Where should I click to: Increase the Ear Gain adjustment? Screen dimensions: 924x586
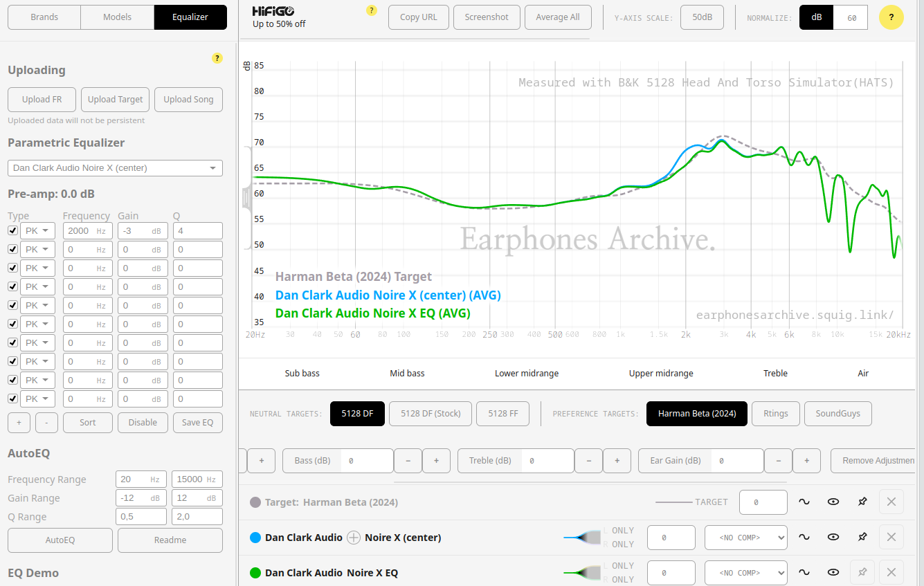point(806,461)
